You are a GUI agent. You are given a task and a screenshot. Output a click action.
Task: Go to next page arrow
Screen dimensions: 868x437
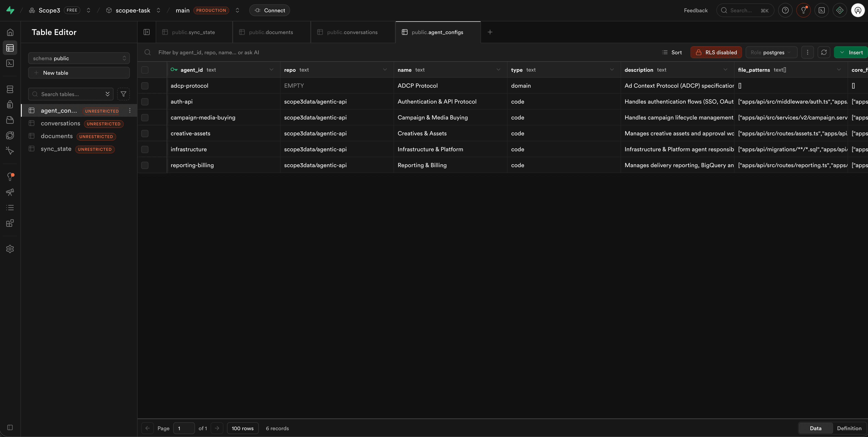(217, 428)
